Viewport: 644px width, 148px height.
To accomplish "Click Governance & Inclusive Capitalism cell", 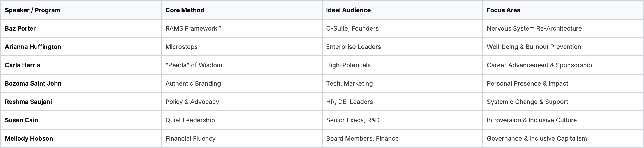I will click(x=537, y=138).
